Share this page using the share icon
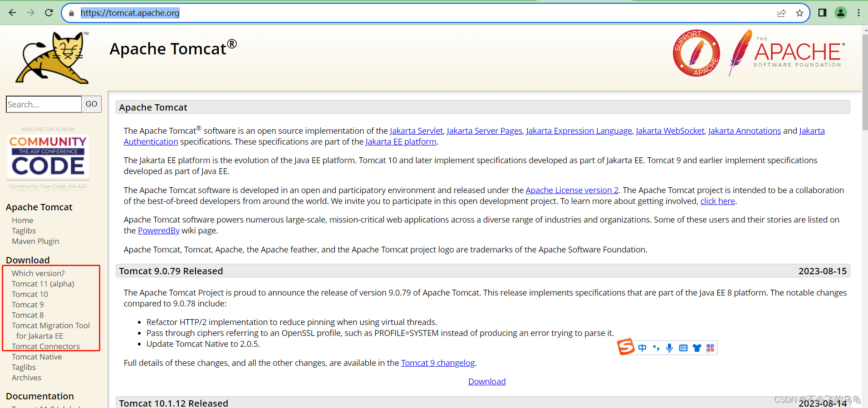 (x=781, y=13)
